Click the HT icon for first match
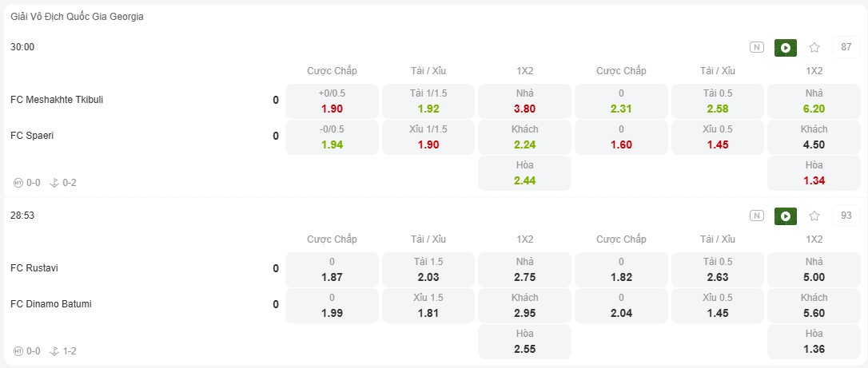The image size is (868, 368). tap(18, 183)
